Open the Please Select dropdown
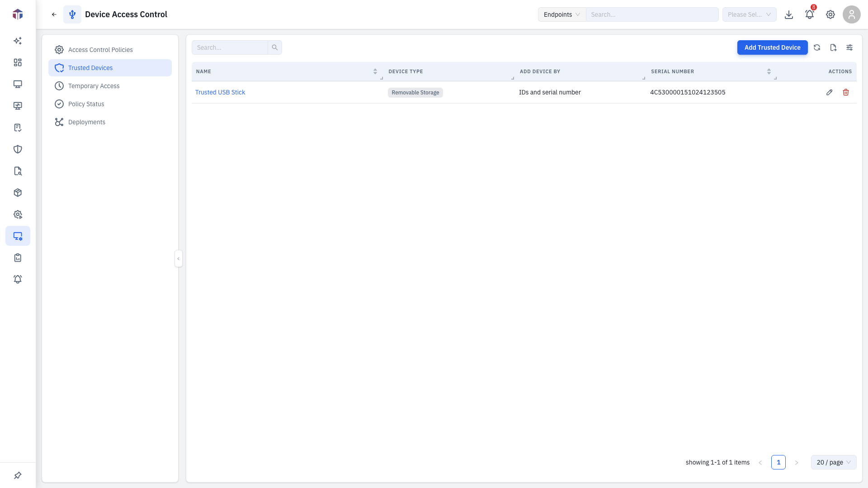The height and width of the screenshot is (488, 868). [x=750, y=14]
